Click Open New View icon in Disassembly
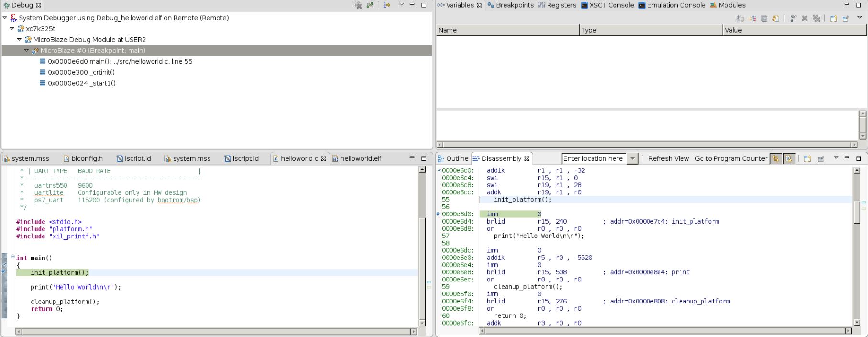This screenshot has height=337, width=868. pos(807,159)
